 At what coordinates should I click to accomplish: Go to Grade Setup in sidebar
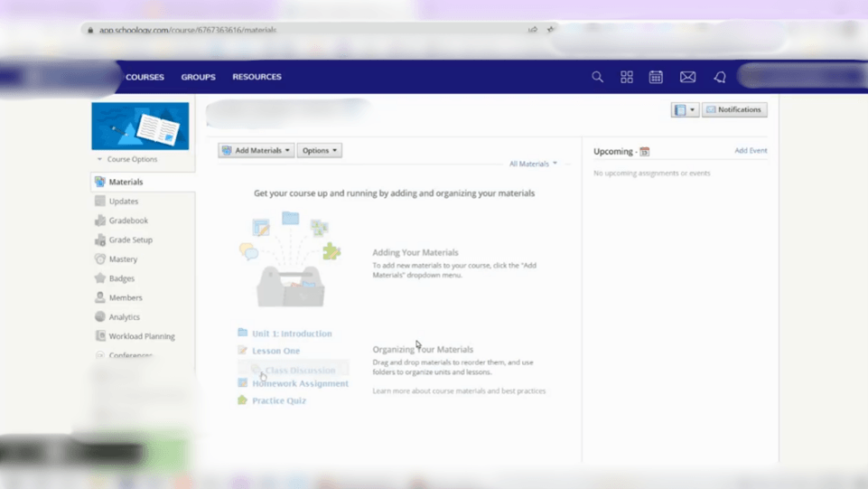[131, 240]
